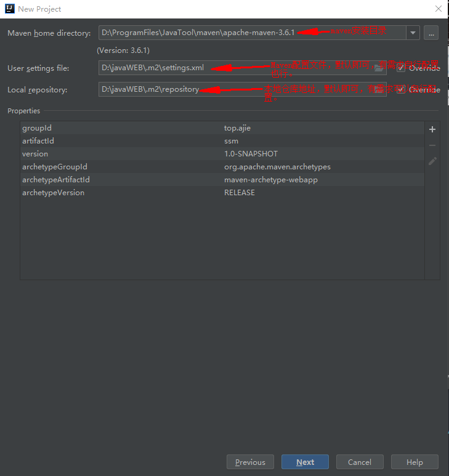Screen dimensions: 449x476
Task: Click the Maven home directory path field
Action: (253, 33)
